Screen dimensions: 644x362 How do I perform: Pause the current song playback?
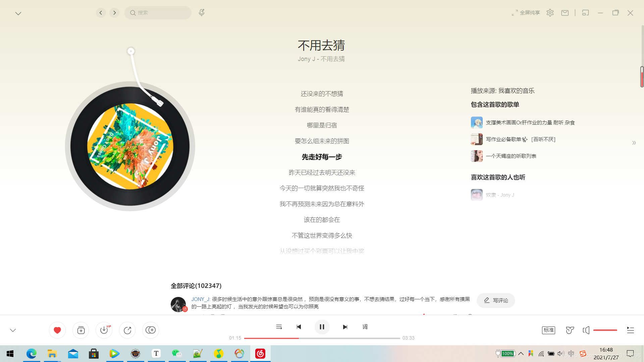click(322, 327)
